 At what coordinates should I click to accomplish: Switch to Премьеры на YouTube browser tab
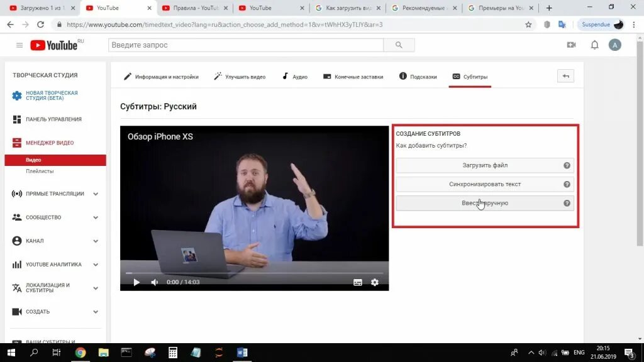[x=500, y=8]
